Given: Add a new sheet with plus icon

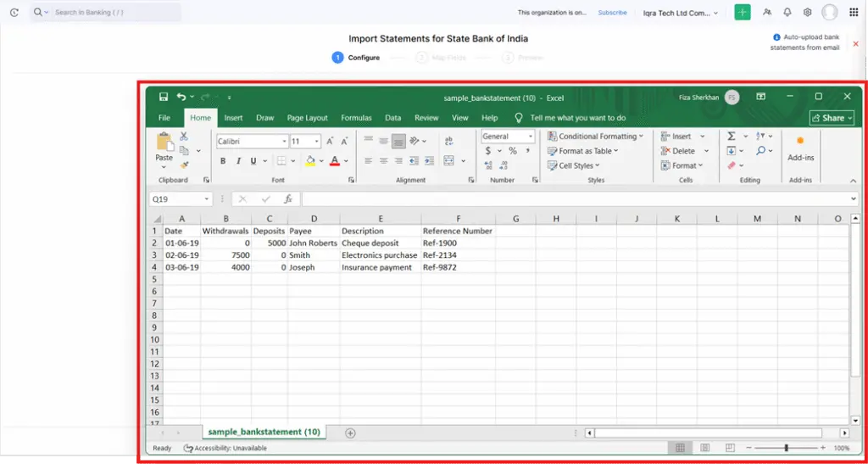Looking at the screenshot, I should click(350, 433).
